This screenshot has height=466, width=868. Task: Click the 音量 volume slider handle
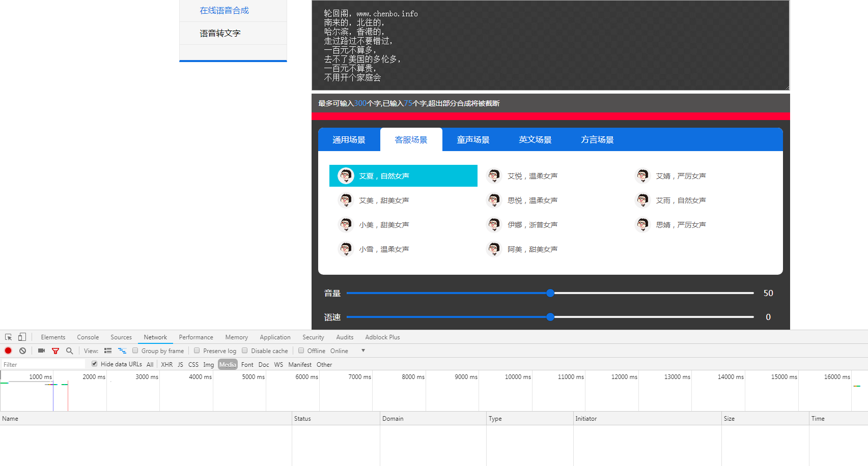pos(550,293)
